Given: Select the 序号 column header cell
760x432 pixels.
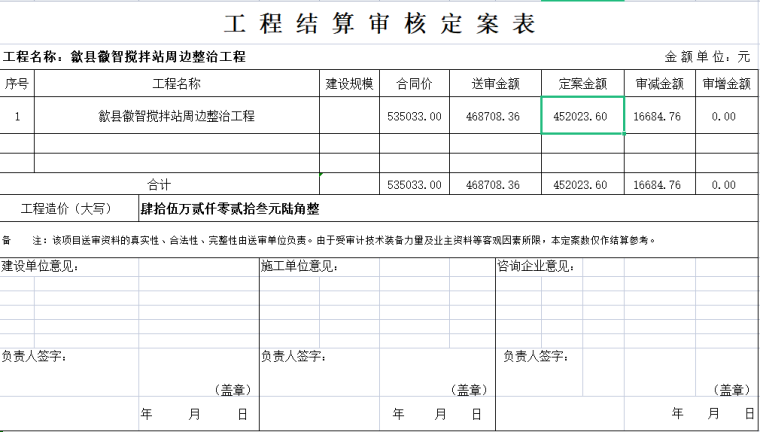Looking at the screenshot, I should point(17,84).
